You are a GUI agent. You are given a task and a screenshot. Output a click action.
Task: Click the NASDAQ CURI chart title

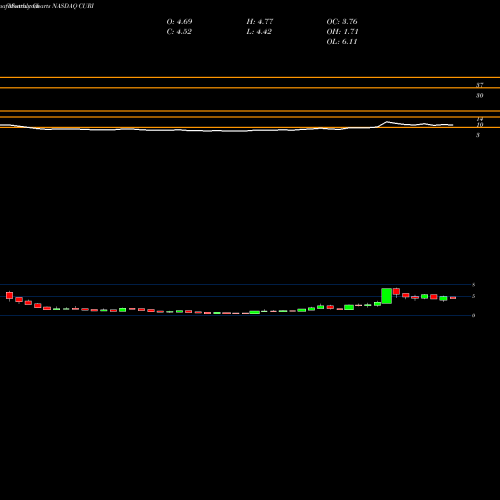[x=73, y=6]
